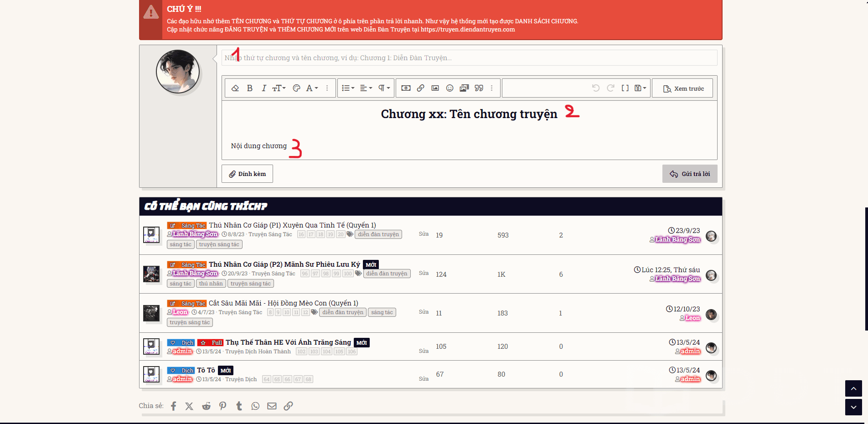Click the Dịch prefix on Tô Tô
The image size is (868, 424).
181,370
